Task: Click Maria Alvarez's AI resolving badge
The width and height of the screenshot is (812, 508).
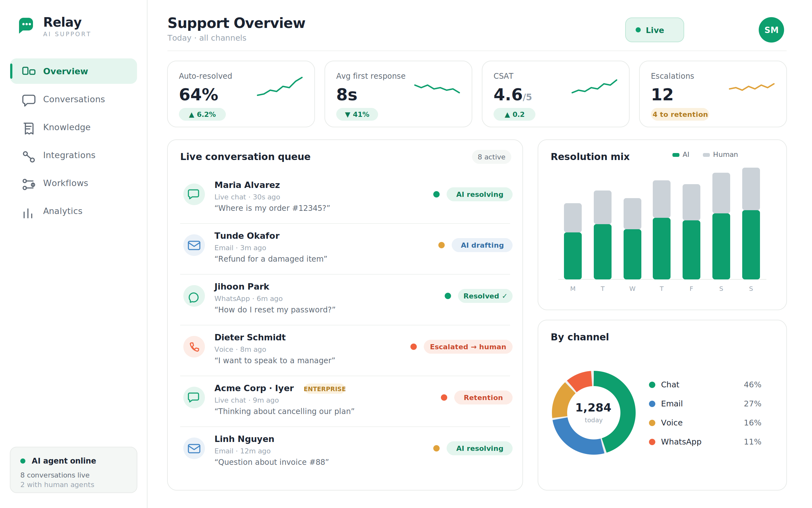Action: (479, 194)
